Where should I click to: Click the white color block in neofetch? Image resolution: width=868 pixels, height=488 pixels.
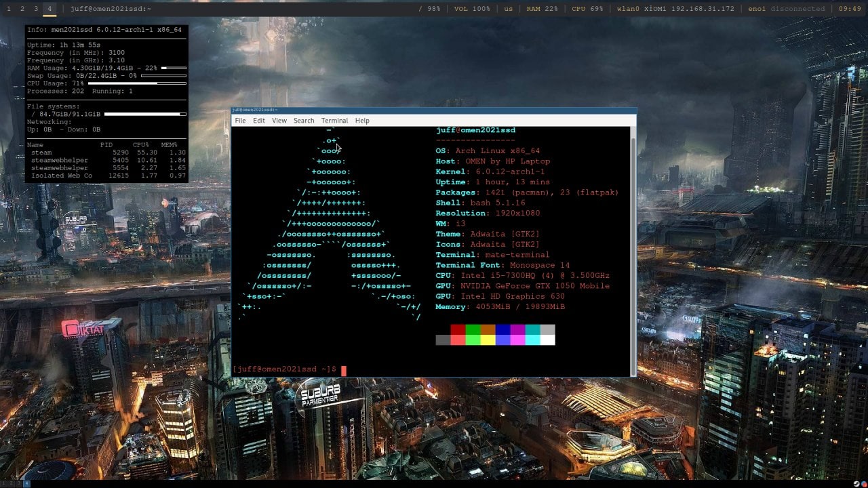[547, 340]
